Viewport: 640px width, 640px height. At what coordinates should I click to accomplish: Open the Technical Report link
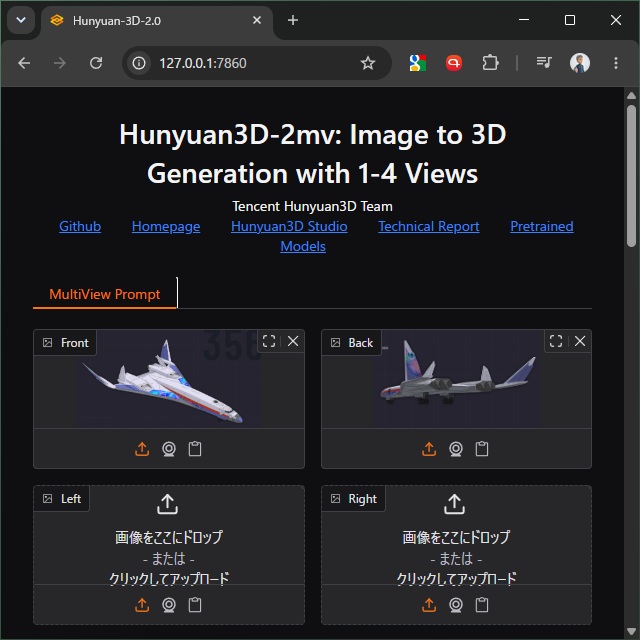click(429, 226)
